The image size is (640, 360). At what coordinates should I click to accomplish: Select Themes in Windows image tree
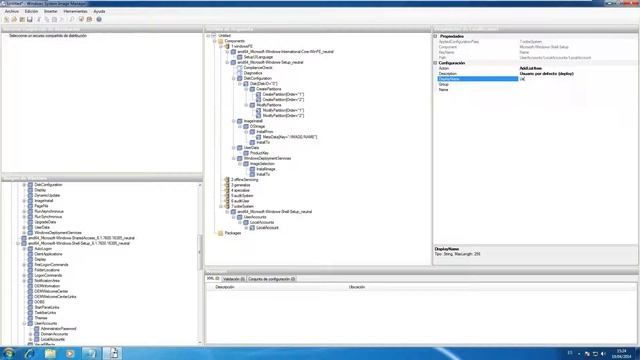(x=40, y=318)
